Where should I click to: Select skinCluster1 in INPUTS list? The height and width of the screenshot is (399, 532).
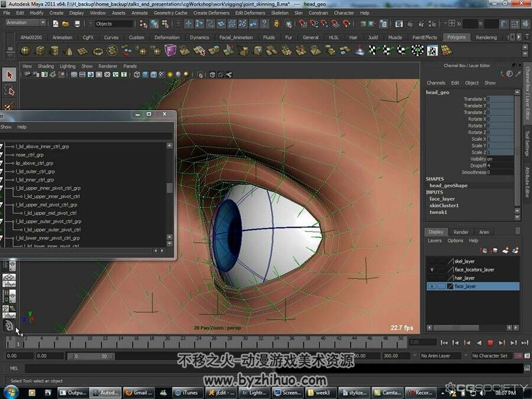click(x=444, y=206)
